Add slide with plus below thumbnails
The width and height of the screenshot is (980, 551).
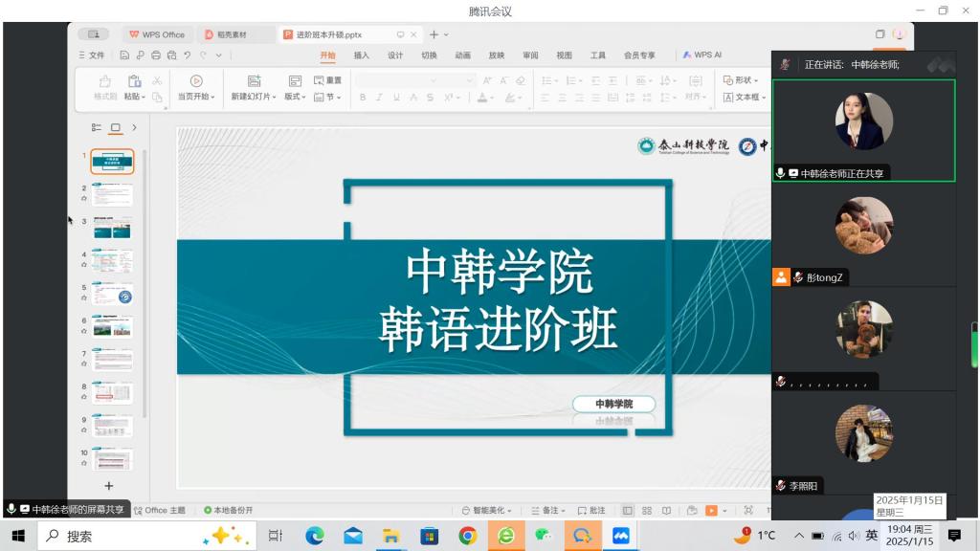tap(109, 485)
